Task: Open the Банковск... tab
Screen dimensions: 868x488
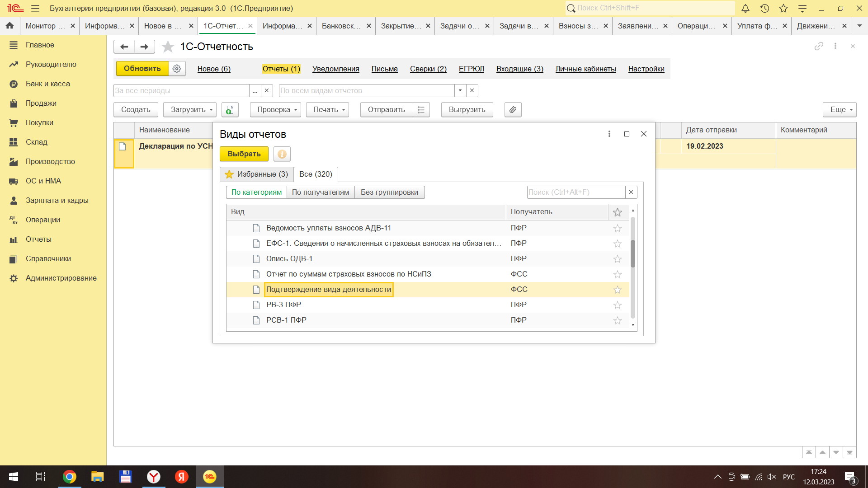Action: [x=341, y=26]
